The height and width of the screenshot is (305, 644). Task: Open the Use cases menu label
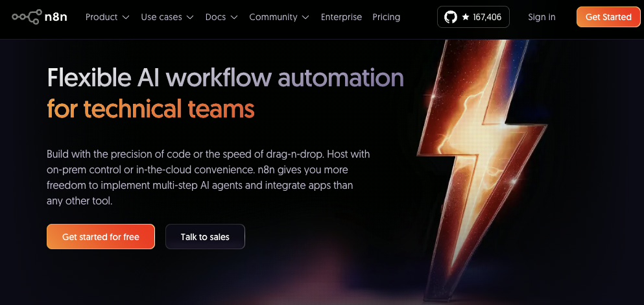point(161,17)
